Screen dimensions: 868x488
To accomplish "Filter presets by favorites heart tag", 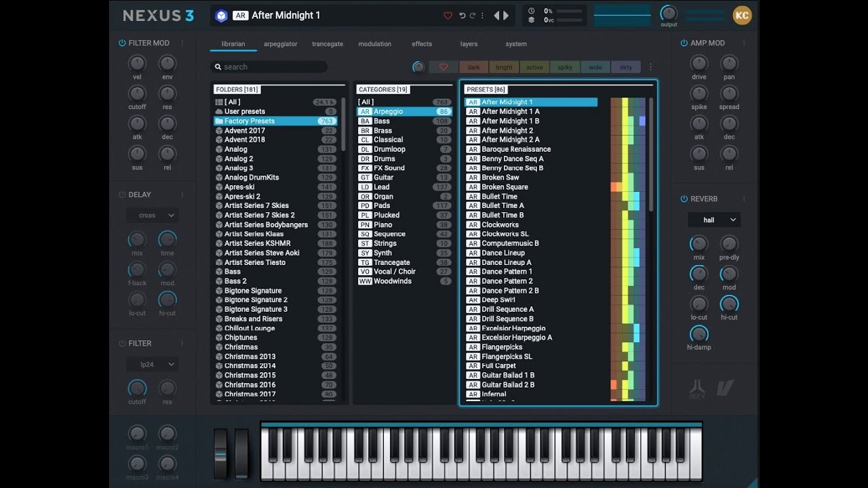I will (443, 67).
